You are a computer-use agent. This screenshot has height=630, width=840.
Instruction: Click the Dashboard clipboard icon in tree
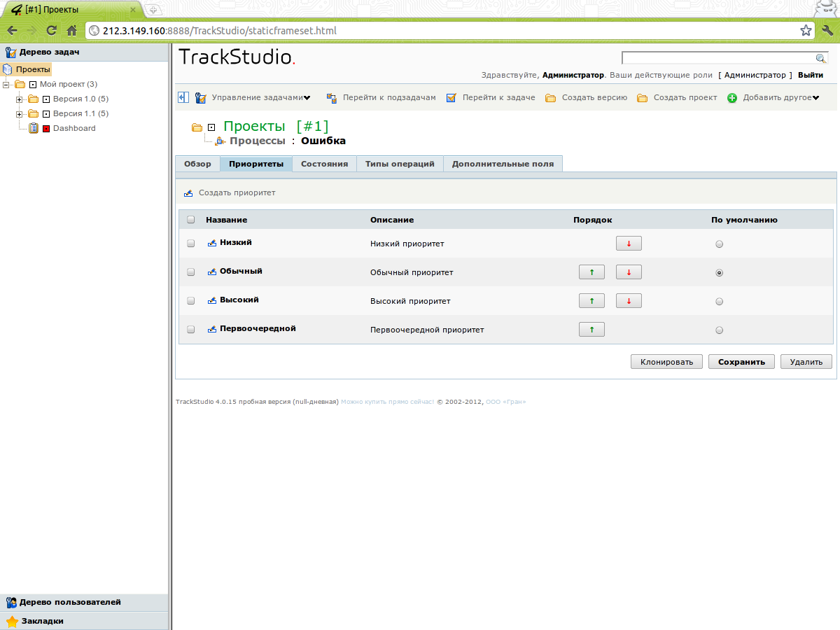[34, 128]
